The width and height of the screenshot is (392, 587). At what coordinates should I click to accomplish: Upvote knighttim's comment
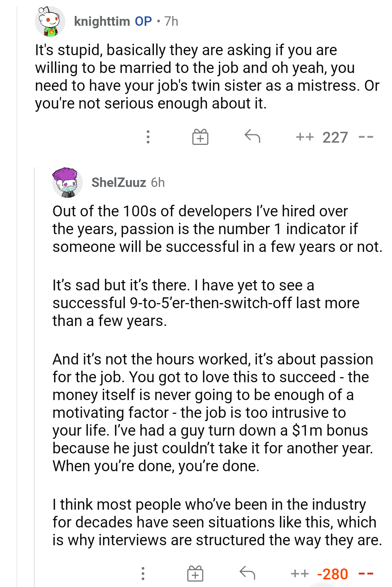point(304,137)
